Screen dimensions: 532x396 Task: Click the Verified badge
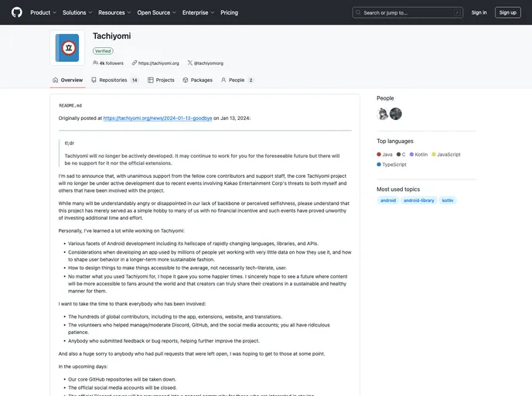click(x=103, y=51)
